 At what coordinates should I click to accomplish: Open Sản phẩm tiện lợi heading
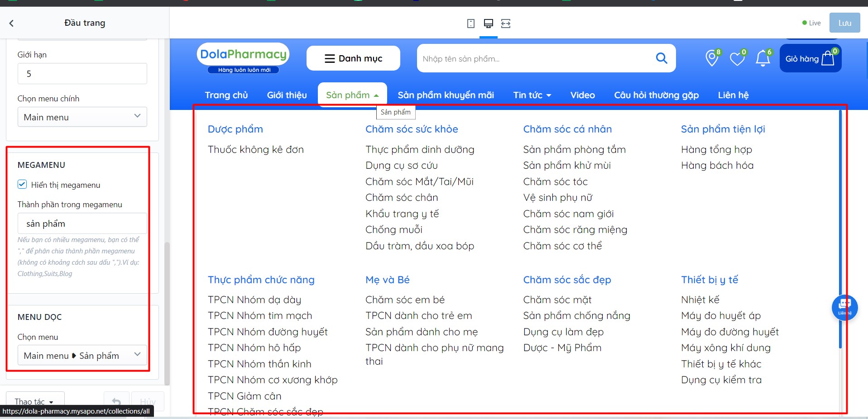click(723, 129)
